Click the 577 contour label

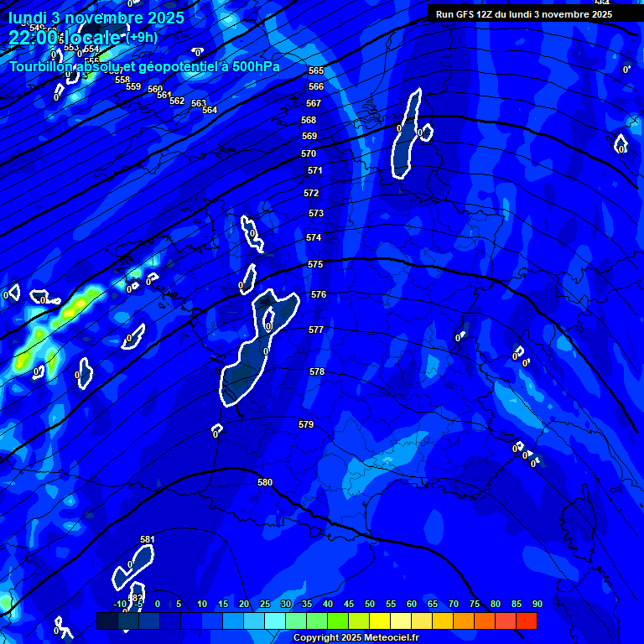click(x=316, y=330)
